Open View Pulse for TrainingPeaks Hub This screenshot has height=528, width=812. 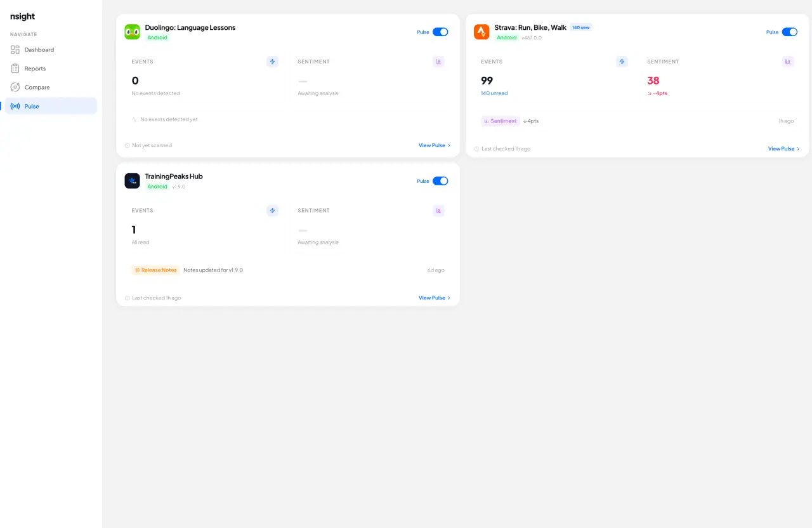[x=435, y=298]
